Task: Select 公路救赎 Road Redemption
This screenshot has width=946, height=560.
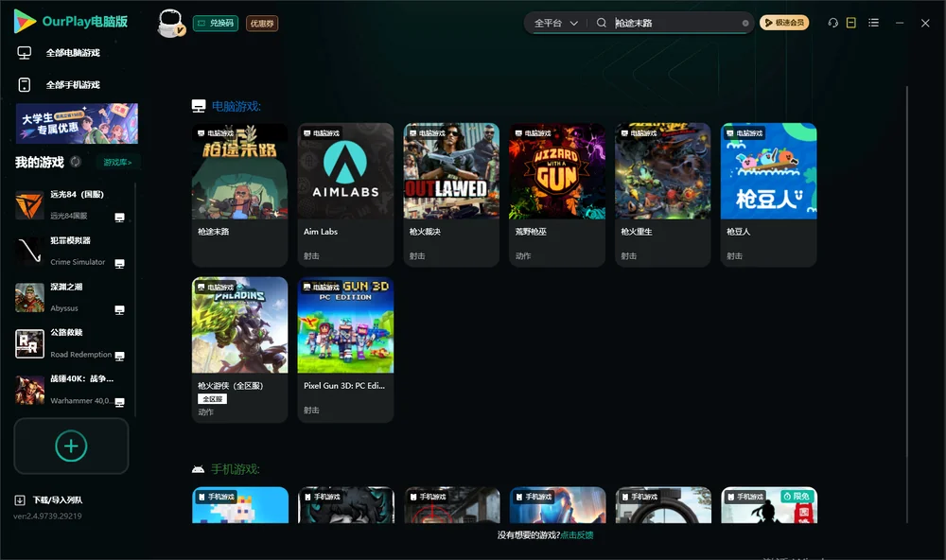Action: [x=69, y=343]
